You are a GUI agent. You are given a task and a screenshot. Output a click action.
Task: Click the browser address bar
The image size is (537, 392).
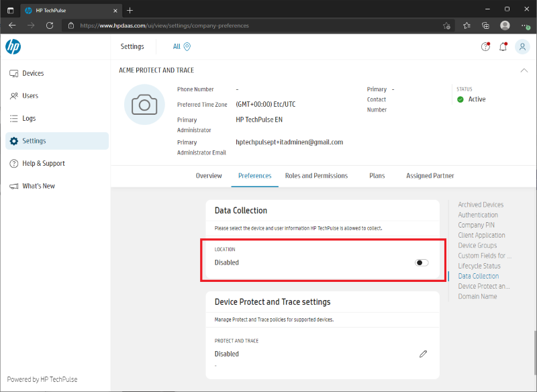pyautogui.click(x=255, y=25)
